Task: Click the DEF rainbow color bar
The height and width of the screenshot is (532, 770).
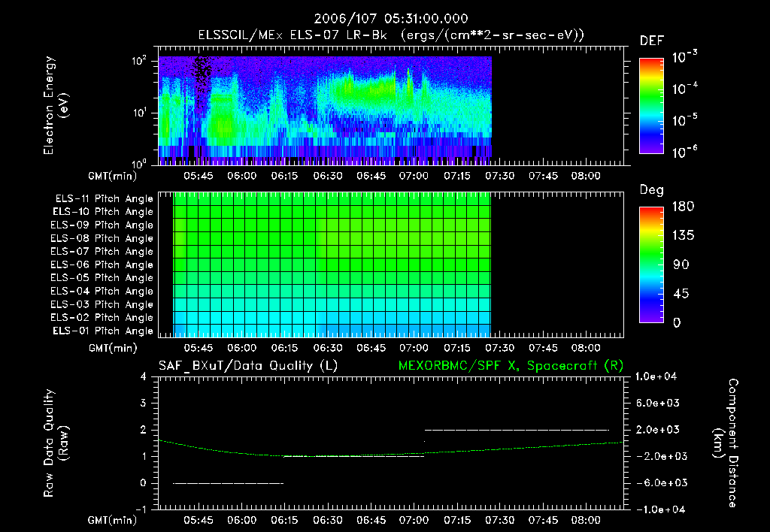Action: [x=651, y=106]
